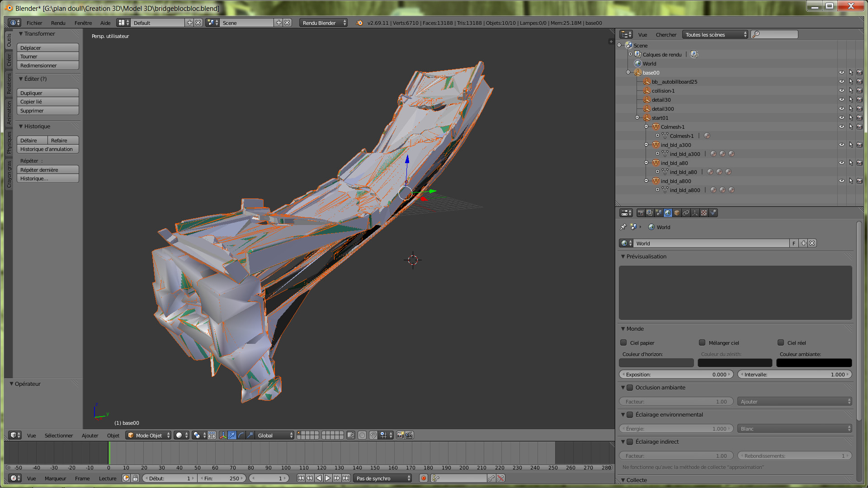The image size is (868, 488).
Task: Click the Défaire undo button
Action: coord(32,140)
